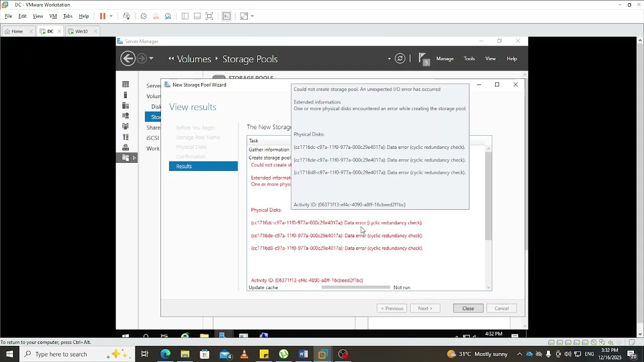Open Server Manager navigation history dropdown
Viewport: 644px width, 362px height.
coord(151,59)
